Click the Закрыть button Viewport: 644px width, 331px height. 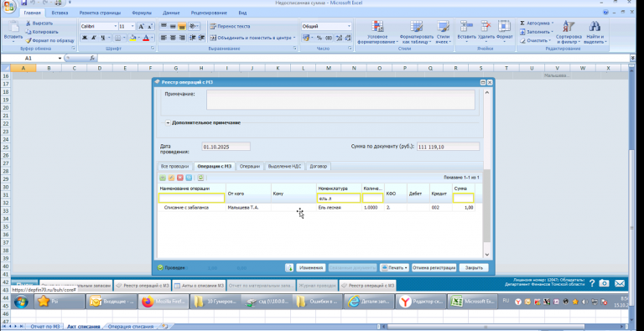(x=474, y=268)
